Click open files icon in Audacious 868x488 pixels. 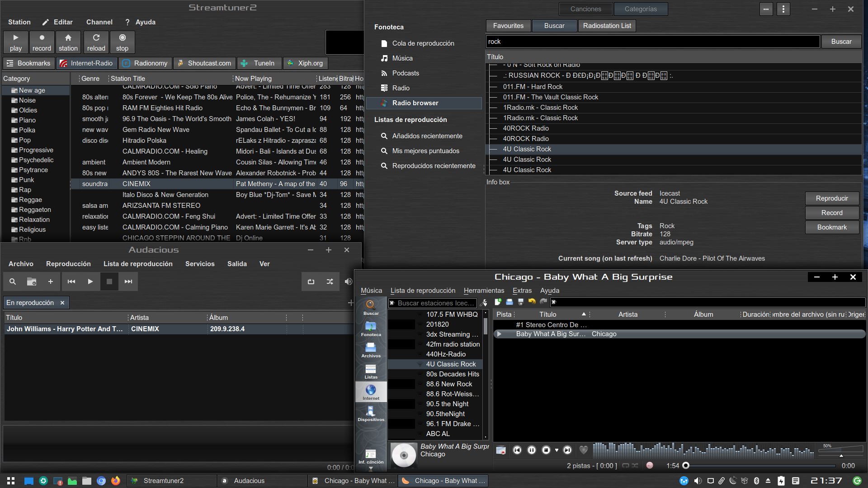pos(32,282)
